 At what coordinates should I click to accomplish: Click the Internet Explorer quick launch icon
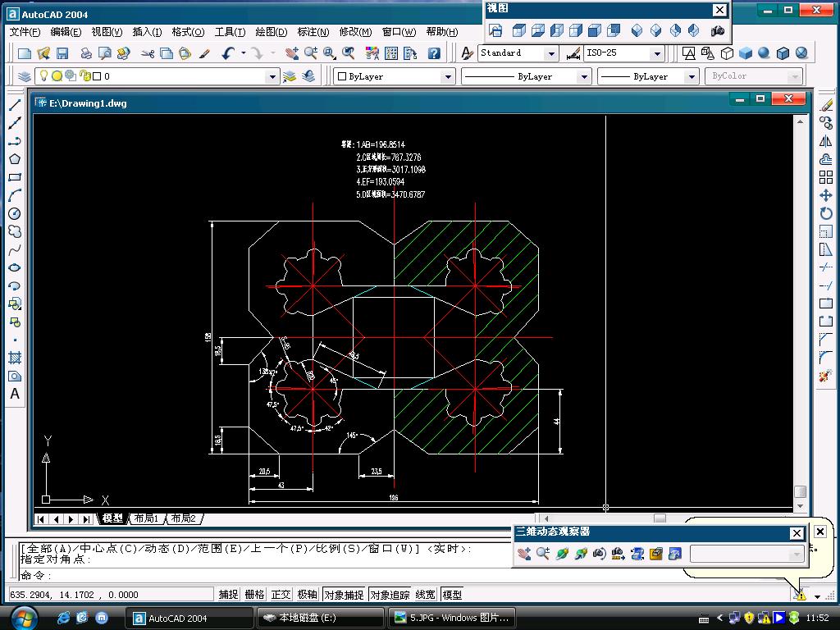[x=63, y=618]
